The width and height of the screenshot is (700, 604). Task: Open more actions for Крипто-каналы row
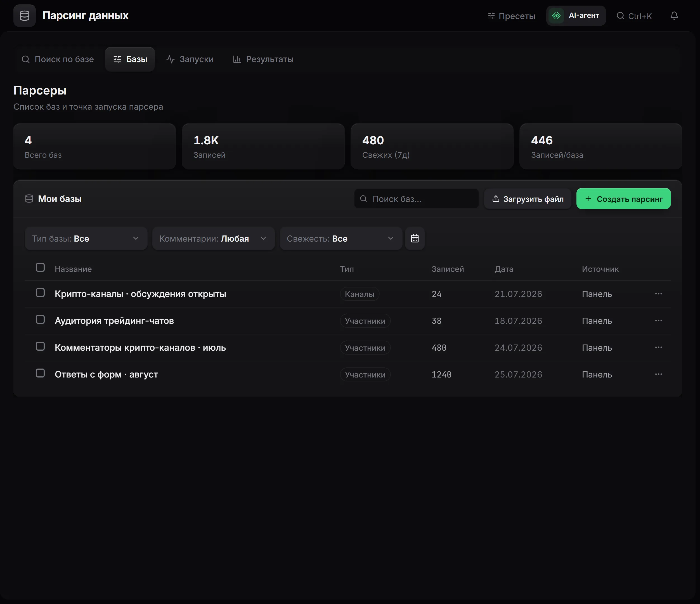point(658,294)
